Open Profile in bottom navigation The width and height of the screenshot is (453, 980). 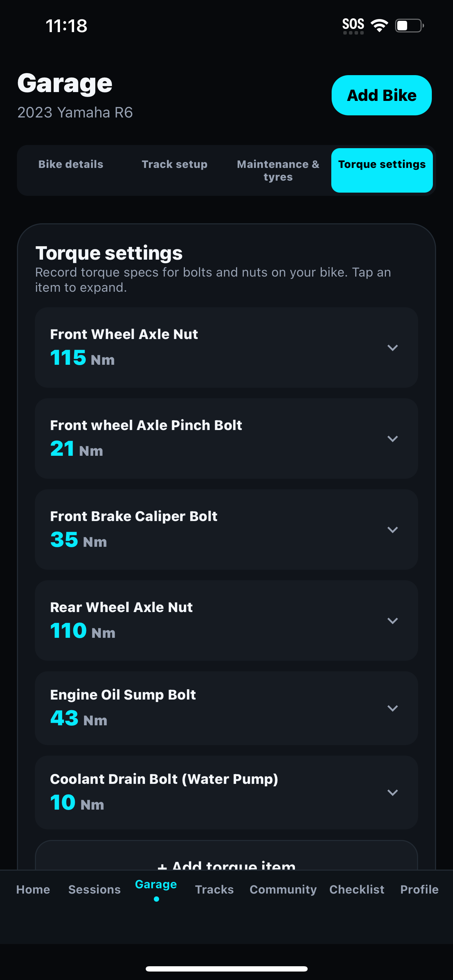point(419,889)
